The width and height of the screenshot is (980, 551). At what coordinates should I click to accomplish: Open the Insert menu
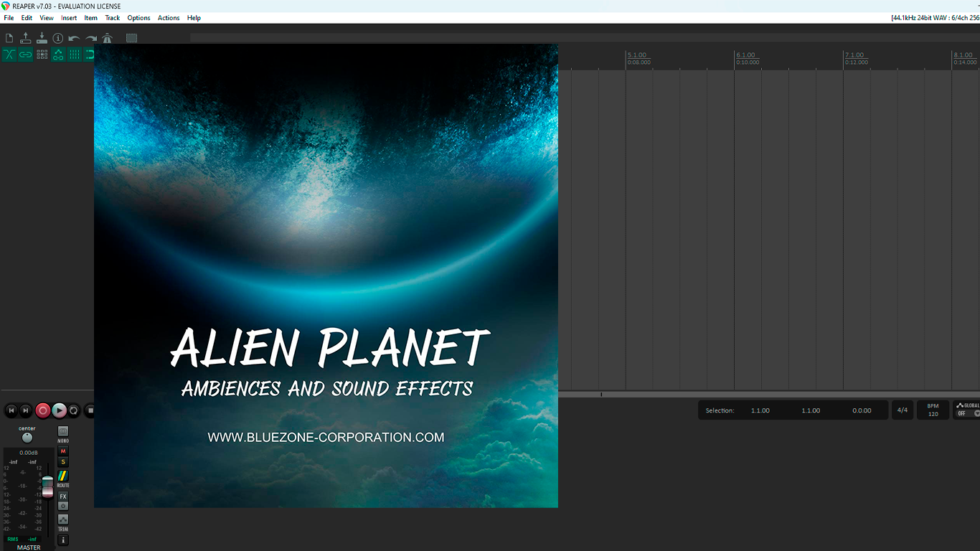point(69,18)
